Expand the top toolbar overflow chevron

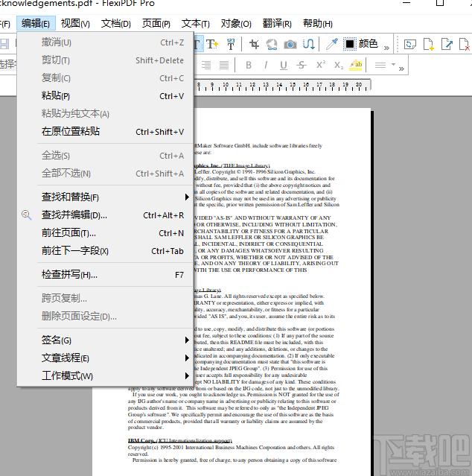[386, 48]
